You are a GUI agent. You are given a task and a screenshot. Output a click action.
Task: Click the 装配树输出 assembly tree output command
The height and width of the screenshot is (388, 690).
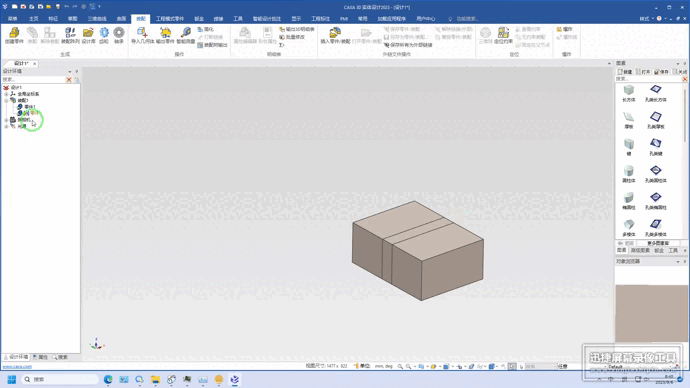[213, 45]
